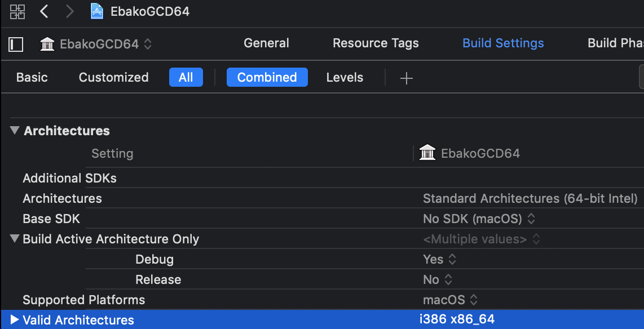The width and height of the screenshot is (644, 329).
Task: Show Basic build settings
Action: 32,78
